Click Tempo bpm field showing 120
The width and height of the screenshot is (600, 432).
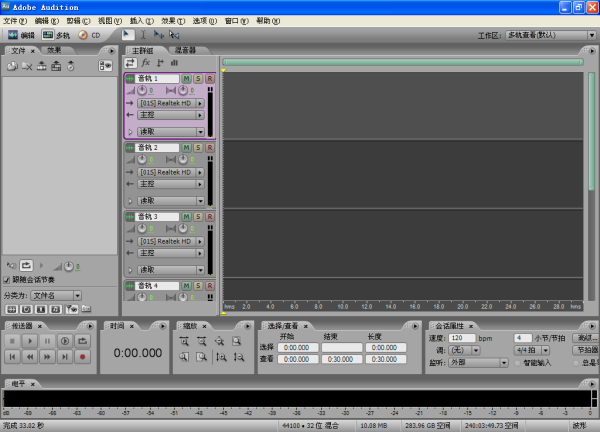(x=461, y=338)
